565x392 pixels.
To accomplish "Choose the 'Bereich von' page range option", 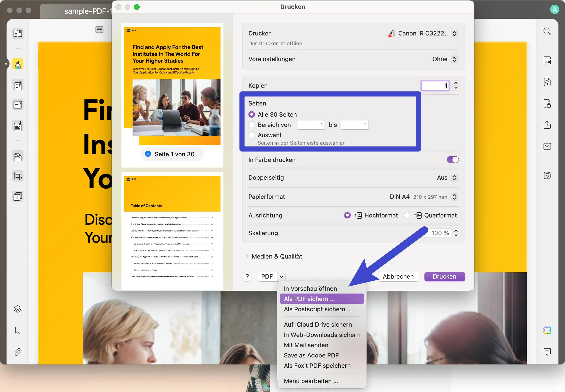I will [x=252, y=125].
